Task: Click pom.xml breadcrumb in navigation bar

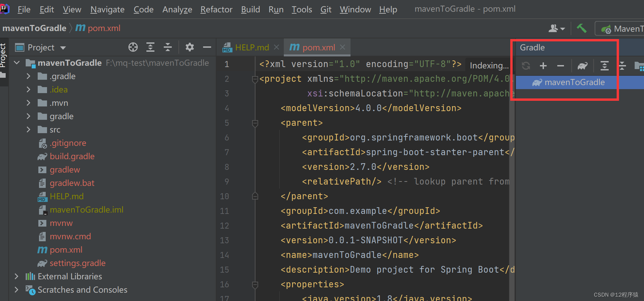Action: tap(98, 28)
